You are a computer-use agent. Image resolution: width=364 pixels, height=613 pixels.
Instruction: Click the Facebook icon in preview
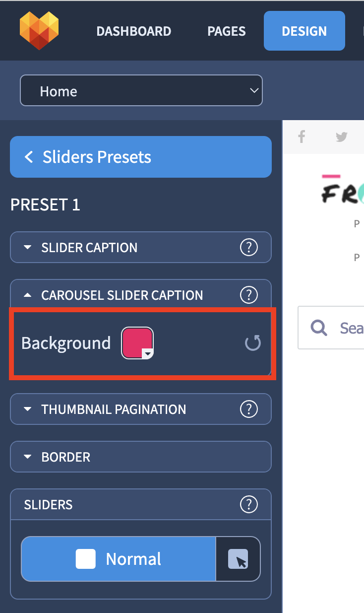tap(302, 136)
